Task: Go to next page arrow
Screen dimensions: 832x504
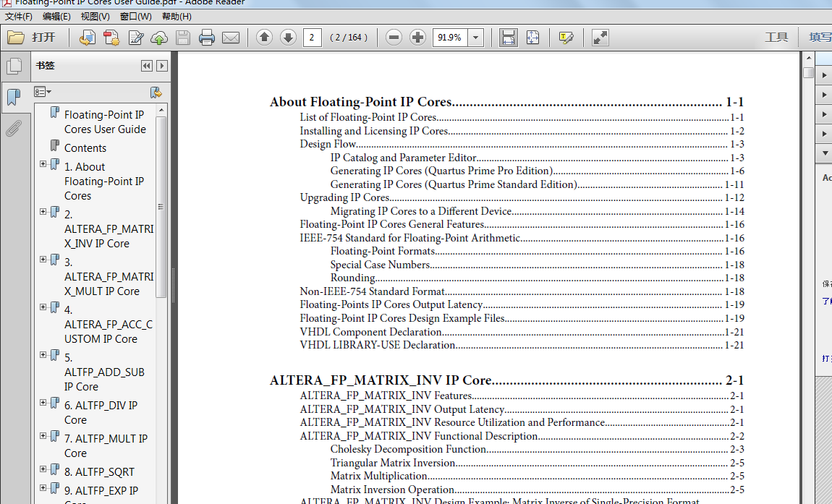Action: [x=288, y=37]
